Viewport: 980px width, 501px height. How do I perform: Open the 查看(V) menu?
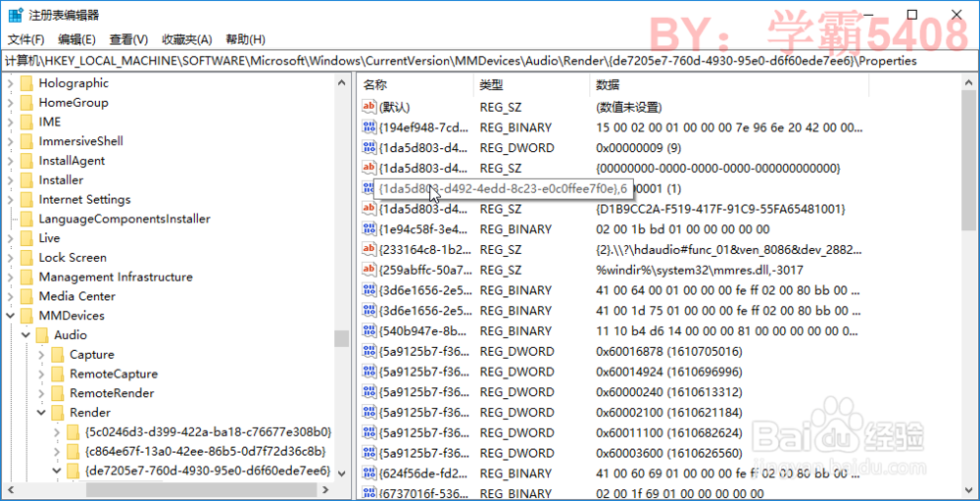tap(128, 39)
